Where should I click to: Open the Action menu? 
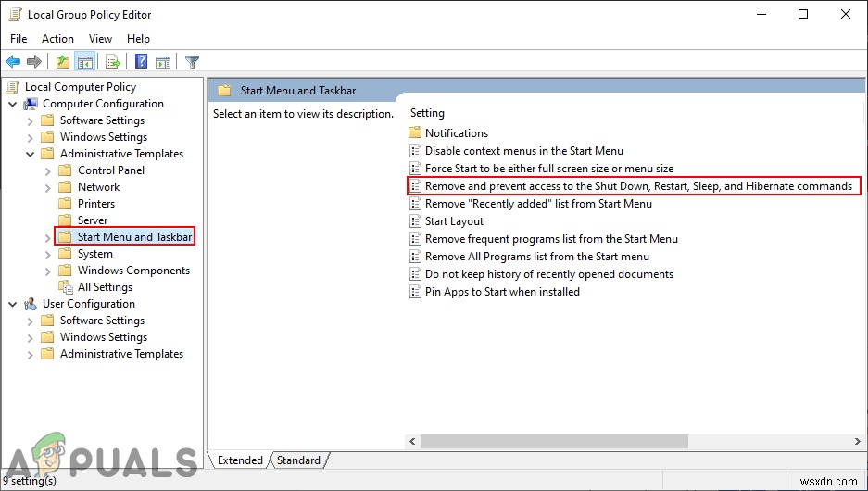coord(57,39)
